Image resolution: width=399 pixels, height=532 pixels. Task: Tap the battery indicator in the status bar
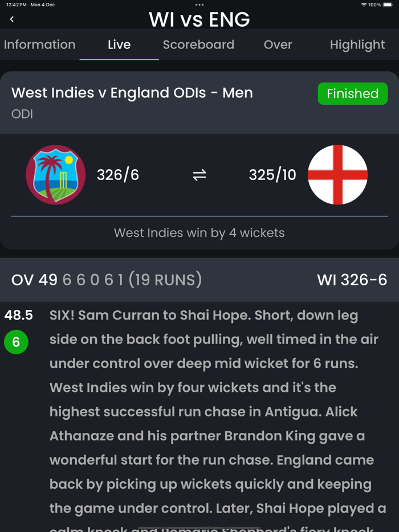389,4
